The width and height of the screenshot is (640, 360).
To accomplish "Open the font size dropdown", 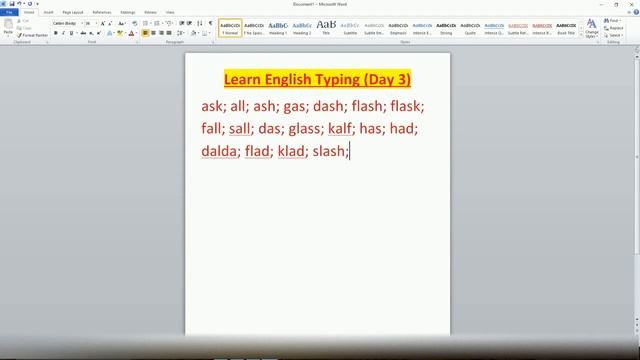I will coord(96,24).
